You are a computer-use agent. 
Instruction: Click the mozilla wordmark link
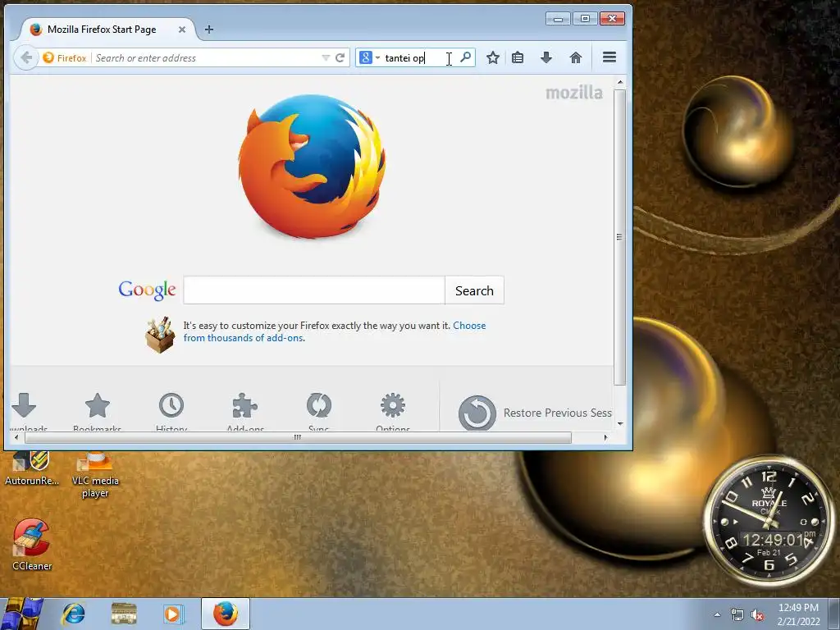[x=573, y=93]
